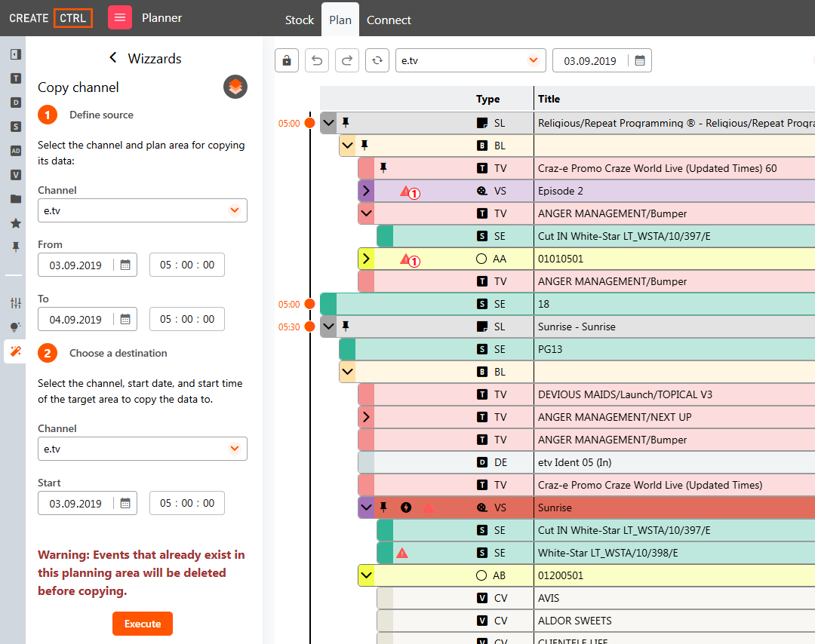Screen dimensions: 815x644
Task: Open the lightbulb sidebar icon
Action: [16, 327]
